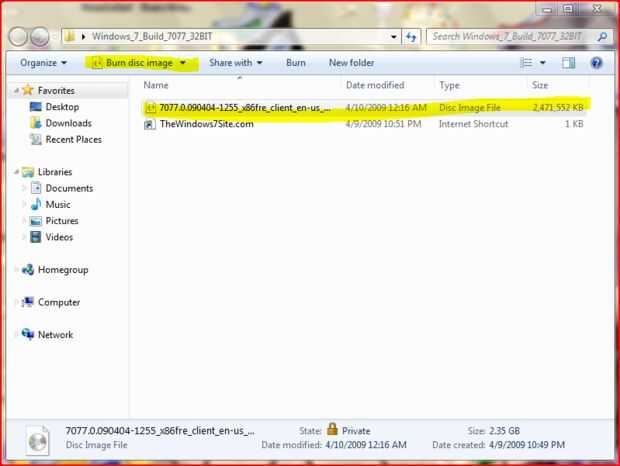Sort by the Type column header
The width and height of the screenshot is (620, 466).
(x=450, y=85)
